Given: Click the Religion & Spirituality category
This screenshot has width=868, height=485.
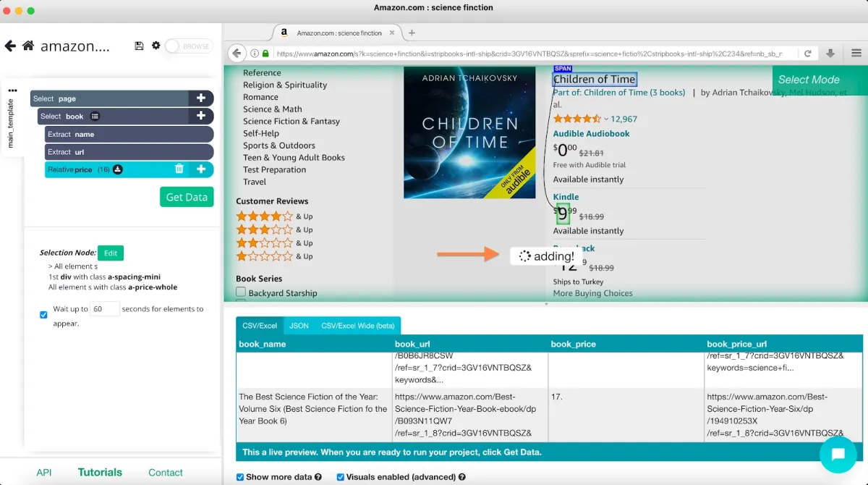Looking at the screenshot, I should pos(285,85).
